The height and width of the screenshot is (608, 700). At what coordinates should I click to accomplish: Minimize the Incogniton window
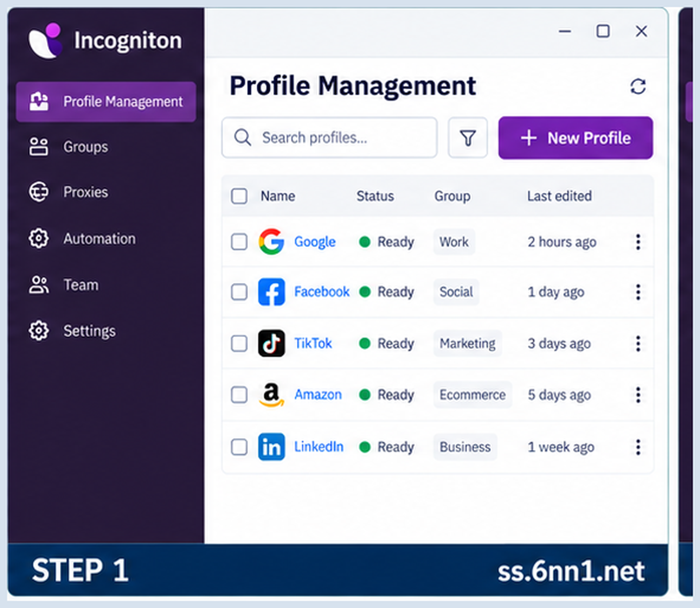pos(565,31)
